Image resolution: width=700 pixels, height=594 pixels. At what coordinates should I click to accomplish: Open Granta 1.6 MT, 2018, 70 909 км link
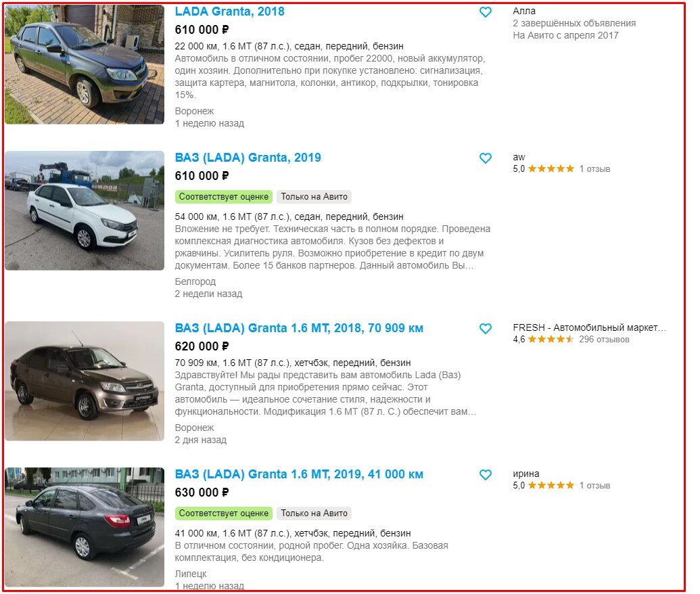pyautogui.click(x=299, y=328)
